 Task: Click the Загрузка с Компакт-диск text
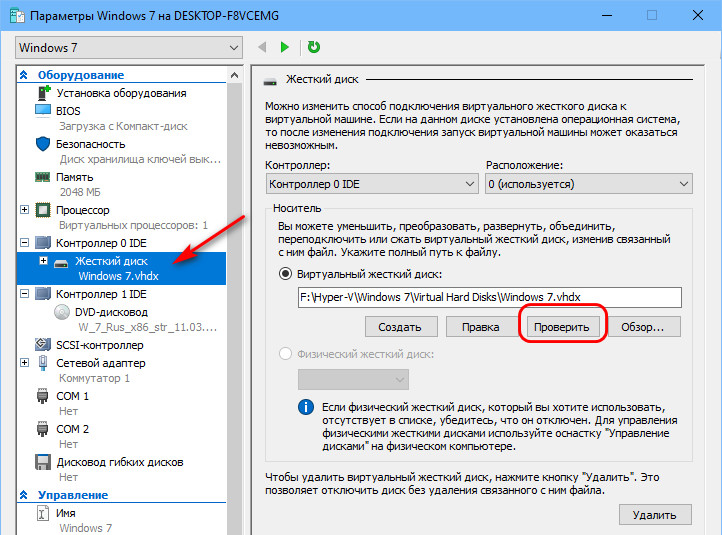[x=123, y=126]
